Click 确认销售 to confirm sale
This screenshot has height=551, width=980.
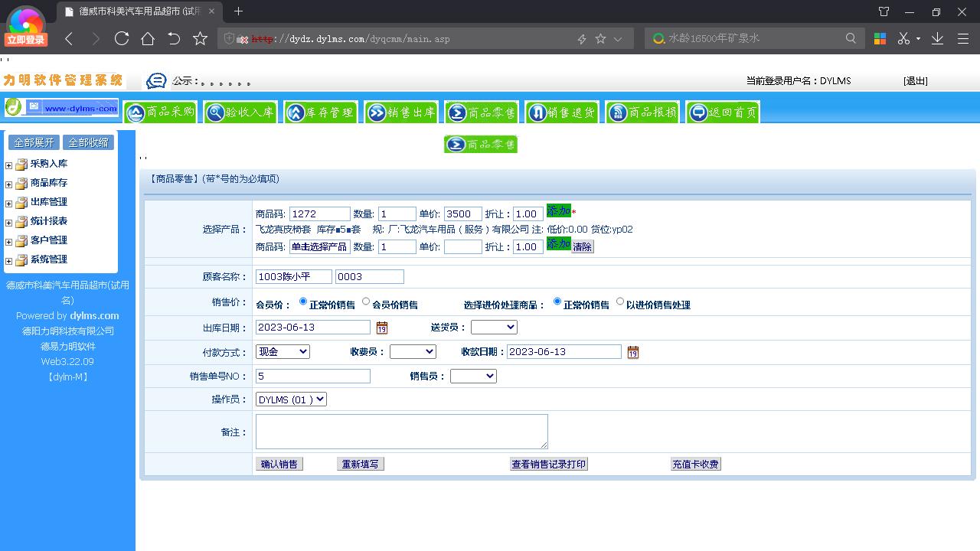[x=279, y=463]
